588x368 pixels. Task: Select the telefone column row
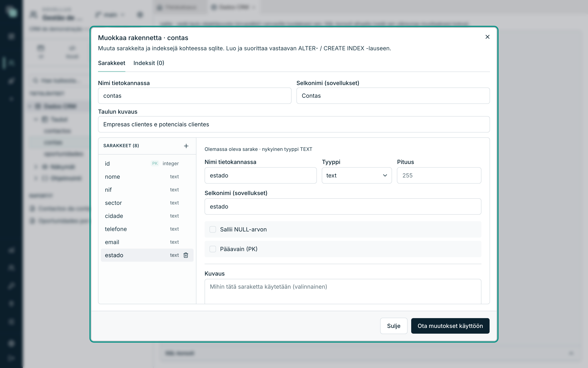pos(147,229)
